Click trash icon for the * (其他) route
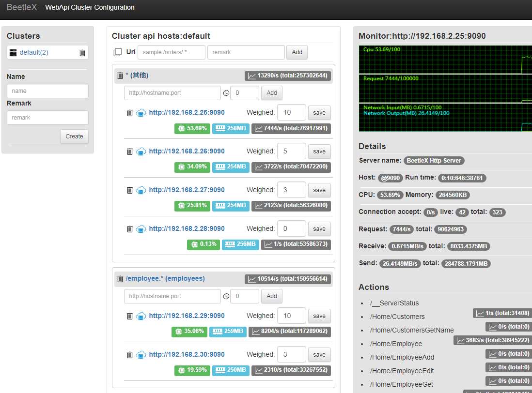 tap(120, 76)
